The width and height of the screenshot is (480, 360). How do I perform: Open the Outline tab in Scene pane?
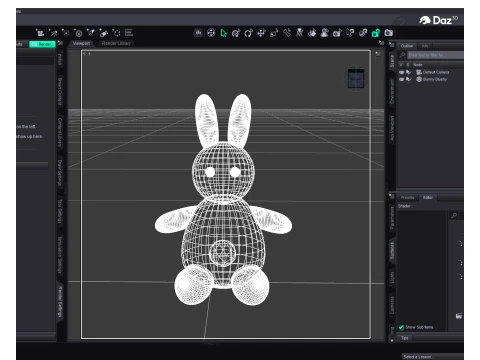(x=407, y=46)
